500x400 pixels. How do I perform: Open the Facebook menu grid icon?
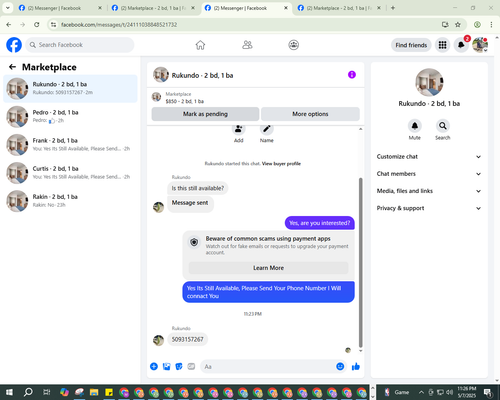(x=442, y=45)
